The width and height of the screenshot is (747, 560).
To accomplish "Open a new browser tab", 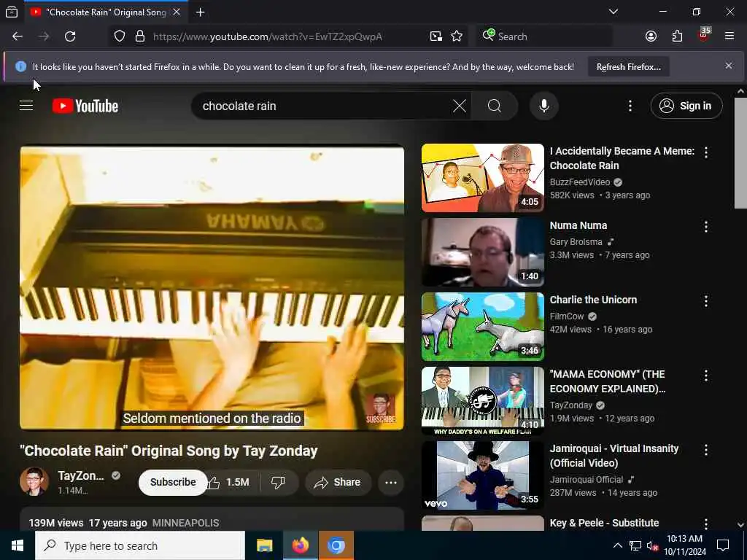I will pyautogui.click(x=201, y=12).
